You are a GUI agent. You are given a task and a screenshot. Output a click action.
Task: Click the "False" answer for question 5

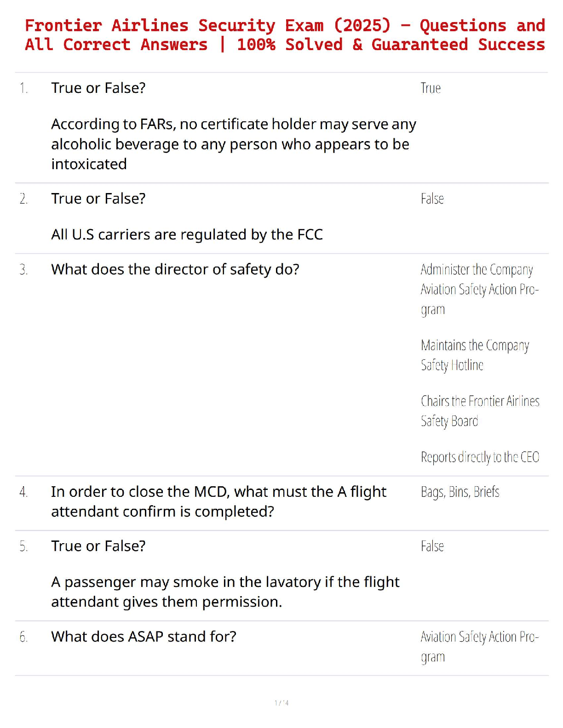coord(432,546)
